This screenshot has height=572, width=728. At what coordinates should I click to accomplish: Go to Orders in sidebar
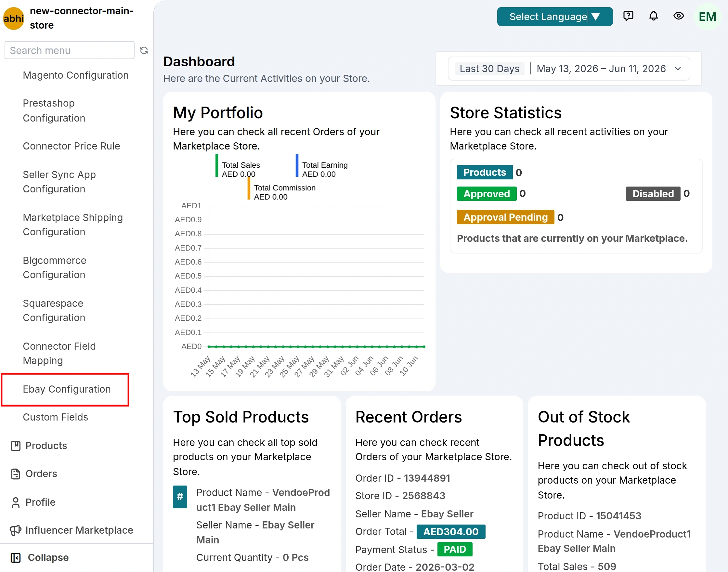coord(41,474)
